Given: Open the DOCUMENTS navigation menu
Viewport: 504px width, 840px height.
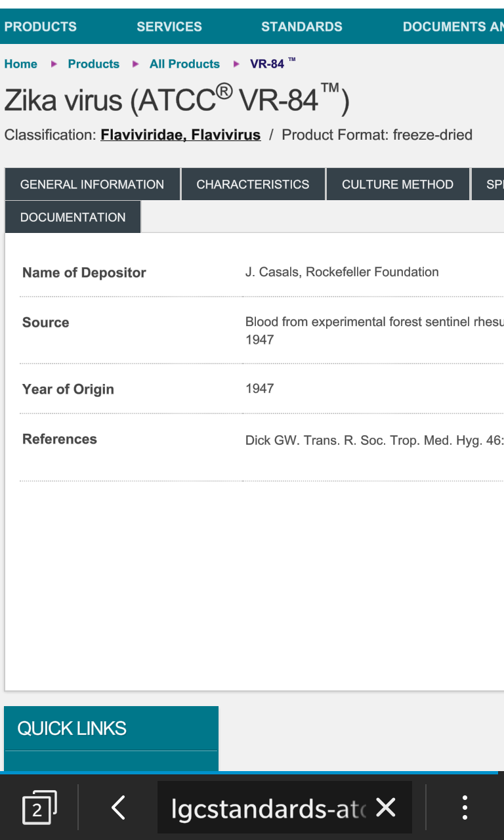Looking at the screenshot, I should coord(453,27).
